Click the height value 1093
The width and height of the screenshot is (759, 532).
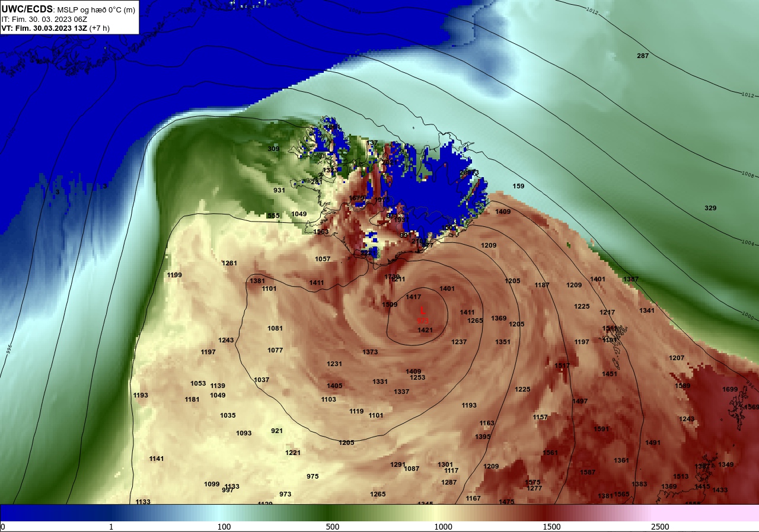(x=244, y=433)
